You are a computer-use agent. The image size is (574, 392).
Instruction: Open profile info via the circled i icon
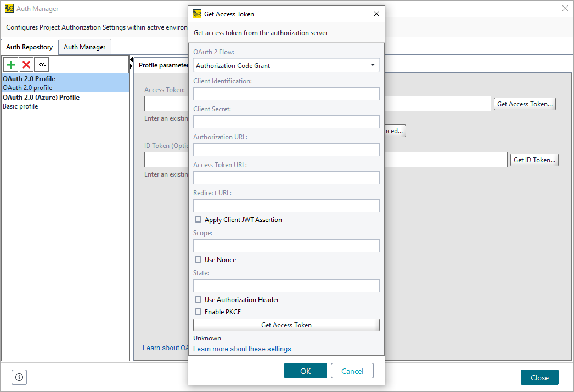pyautogui.click(x=19, y=377)
